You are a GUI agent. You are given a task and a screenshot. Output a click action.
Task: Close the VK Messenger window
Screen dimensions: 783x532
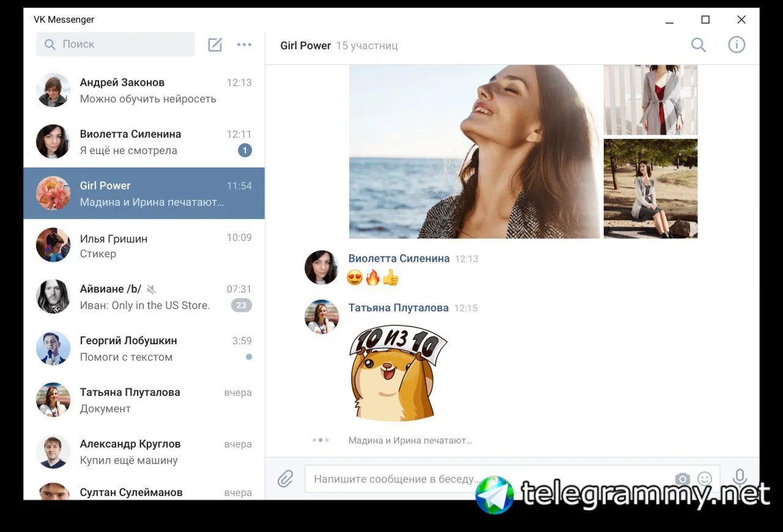(741, 20)
